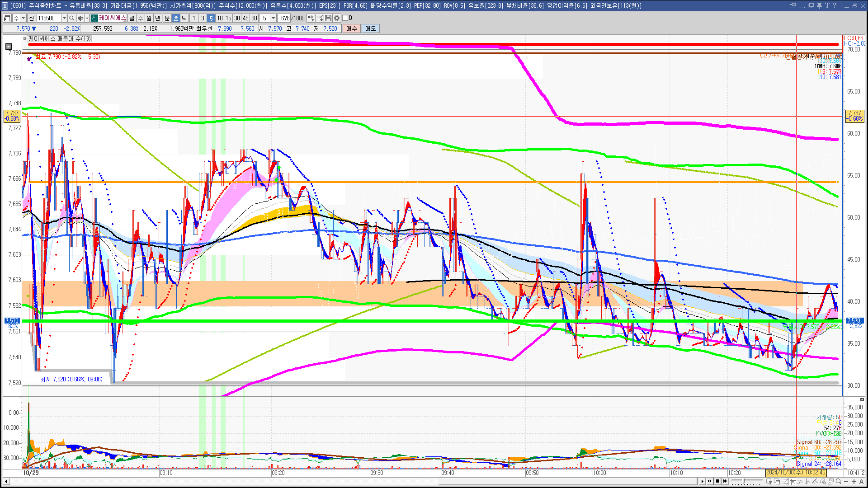Click the magnifier icon in bottom toolbar
The height and width of the screenshot is (488, 868).
click(839, 482)
